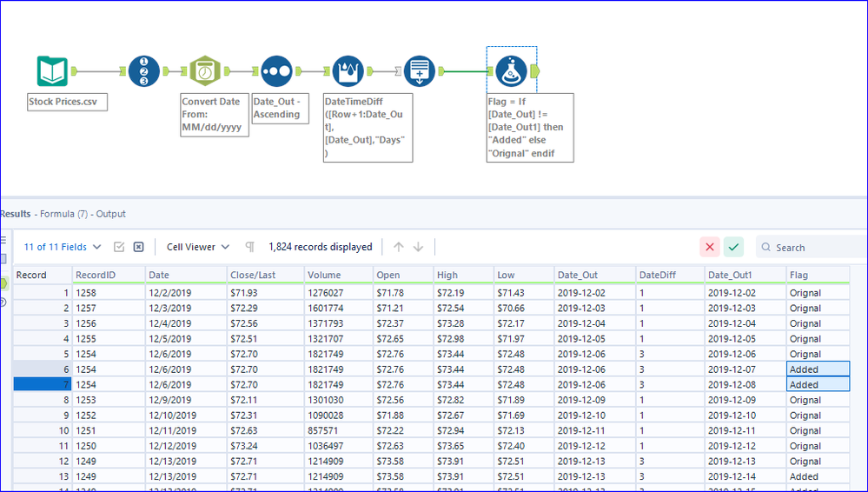Click the Close/Last column header

coord(266,275)
